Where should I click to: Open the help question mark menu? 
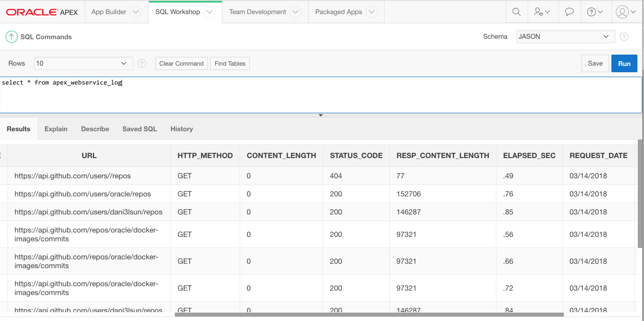[593, 12]
